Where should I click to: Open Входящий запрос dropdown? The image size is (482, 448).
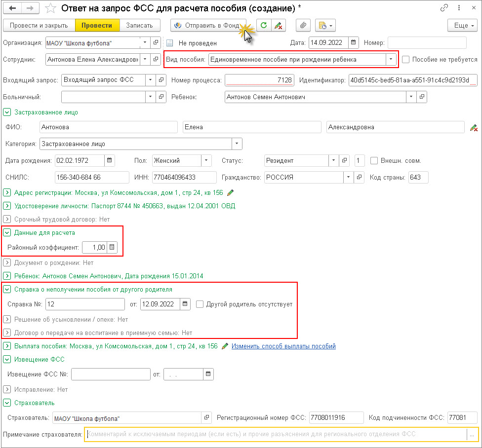click(x=150, y=80)
